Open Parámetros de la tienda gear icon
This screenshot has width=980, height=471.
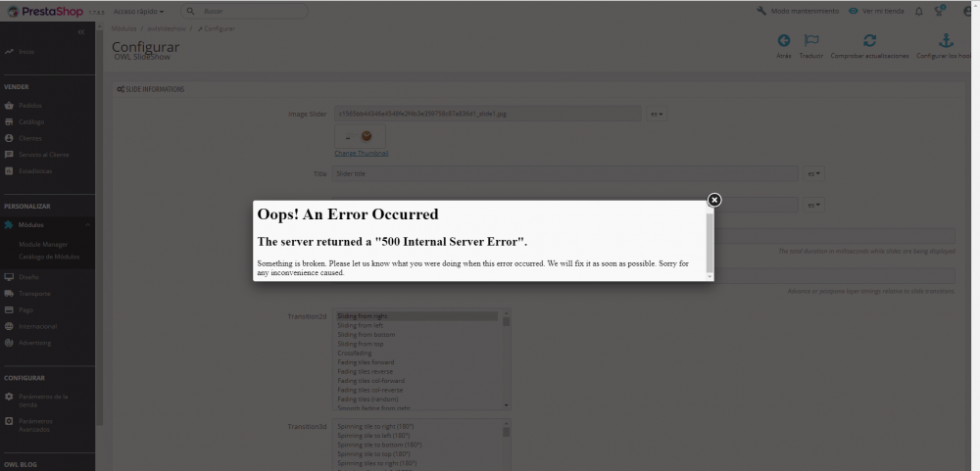click(x=9, y=397)
